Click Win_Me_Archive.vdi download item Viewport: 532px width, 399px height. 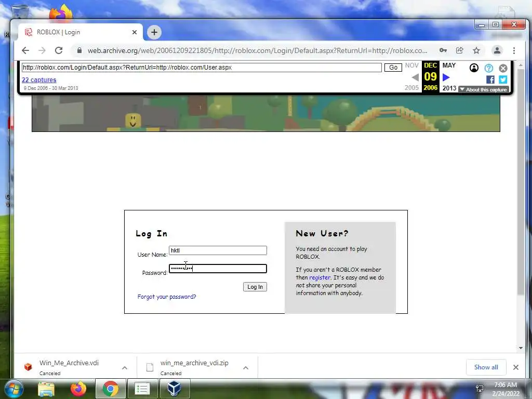(69, 367)
